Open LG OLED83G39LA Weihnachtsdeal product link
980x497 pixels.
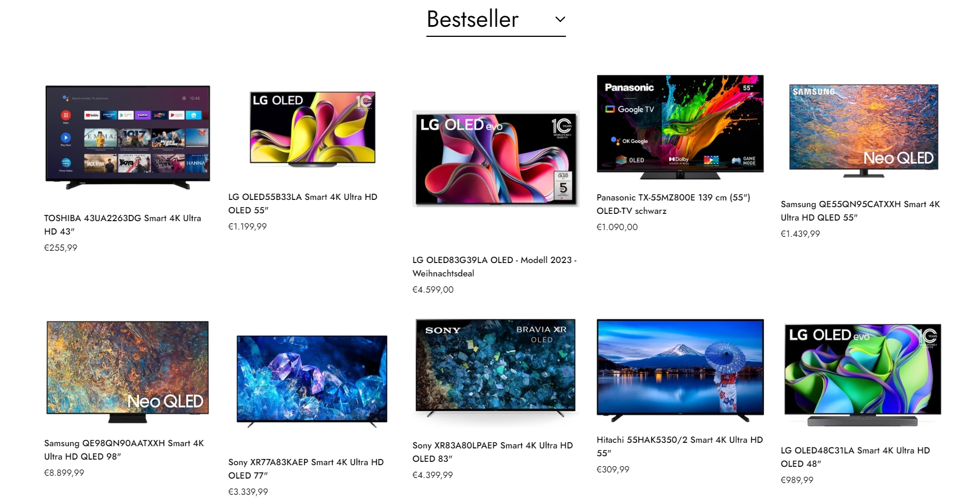(494, 266)
